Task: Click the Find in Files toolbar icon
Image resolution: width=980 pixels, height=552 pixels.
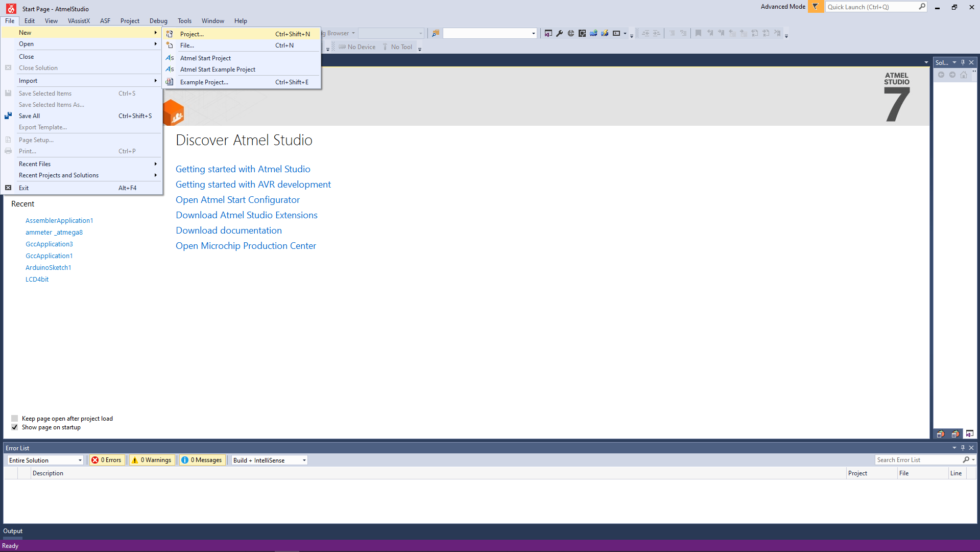Action: click(x=436, y=33)
